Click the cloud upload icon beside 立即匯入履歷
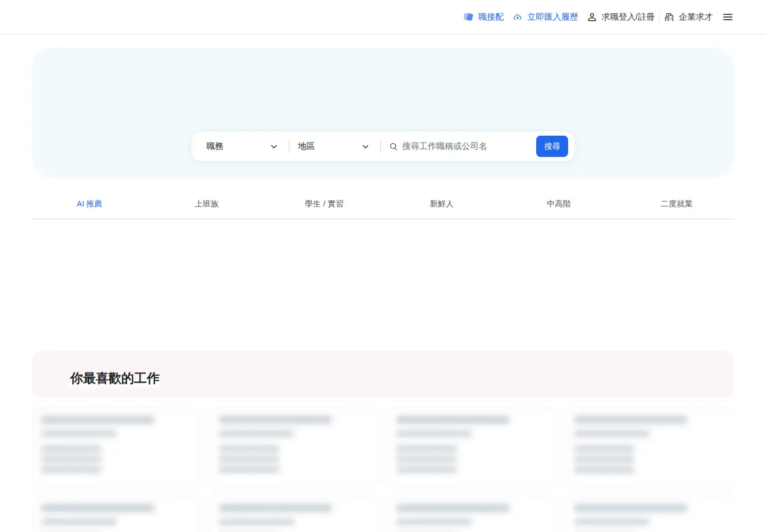This screenshot has height=532, width=766. coord(518,17)
